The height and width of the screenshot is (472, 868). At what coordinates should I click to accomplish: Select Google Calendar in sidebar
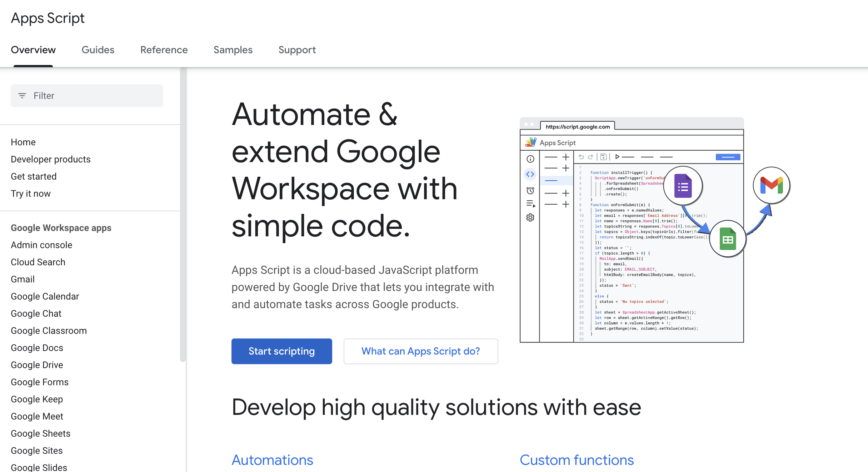[x=45, y=296]
